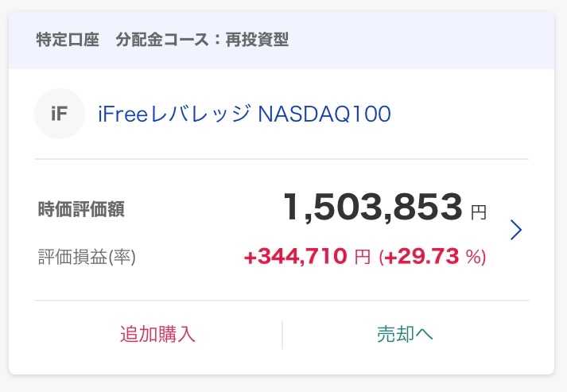Viewport: 567px width, 392px height.
Task: Click the round iF fund logo icon
Action: click(x=60, y=113)
